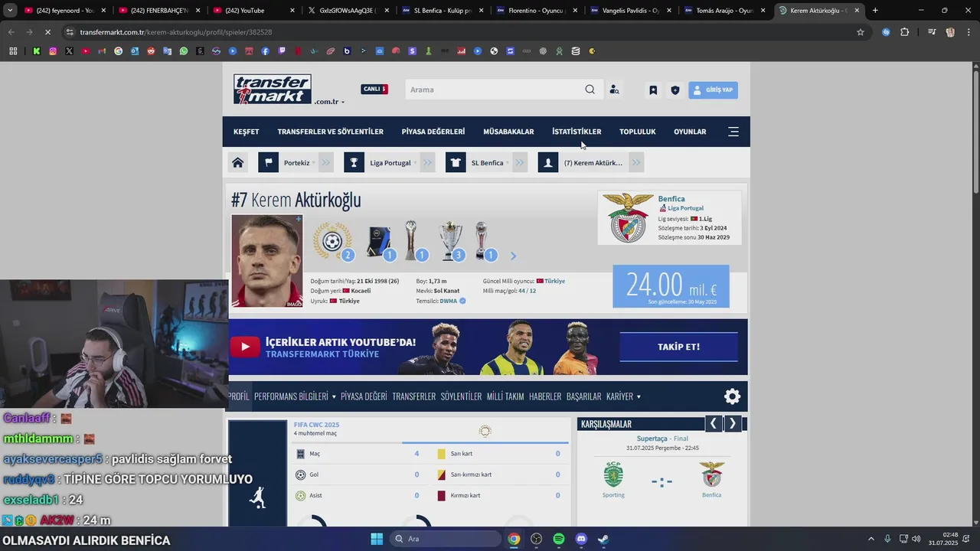Viewport: 980px width, 551px height.
Task: Click the shield icon in header
Action: click(675, 90)
